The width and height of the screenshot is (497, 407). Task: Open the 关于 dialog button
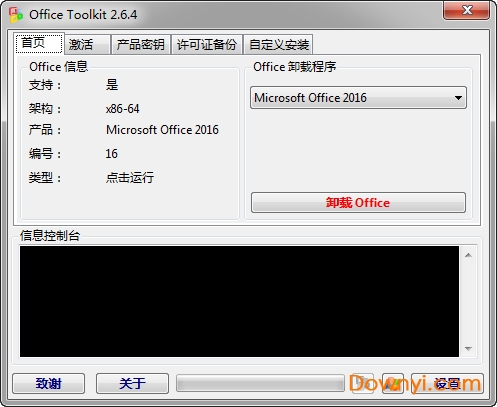(132, 383)
